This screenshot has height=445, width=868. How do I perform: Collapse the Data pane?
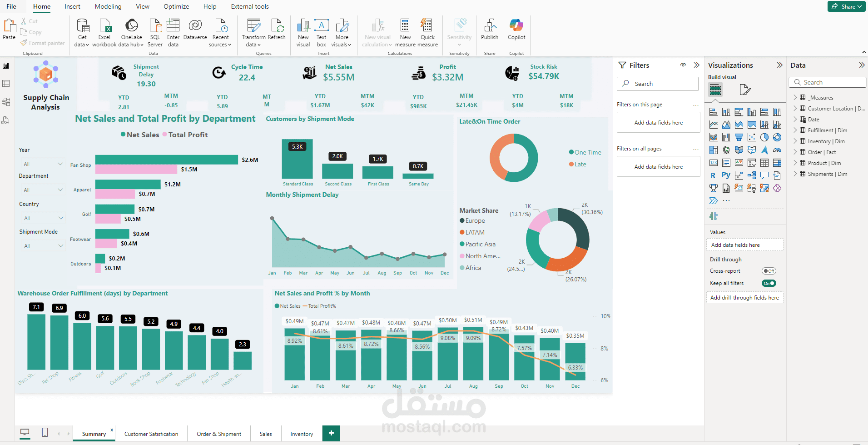[x=862, y=65]
